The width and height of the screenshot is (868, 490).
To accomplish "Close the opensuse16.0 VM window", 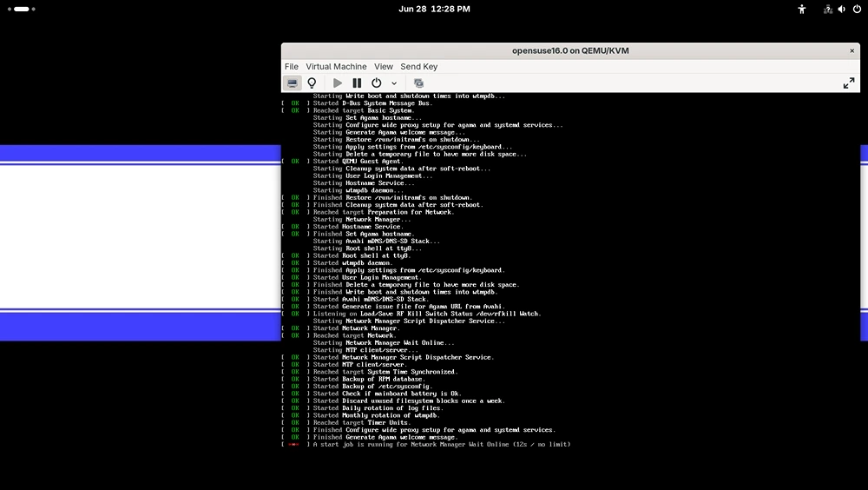I will (x=852, y=50).
